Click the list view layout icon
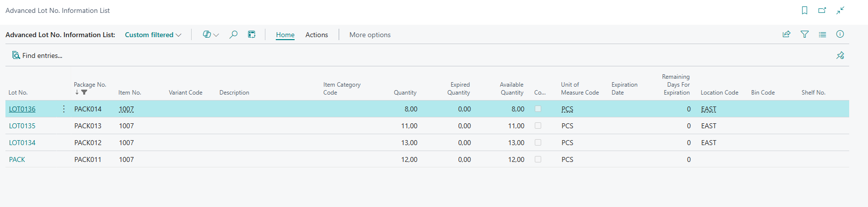This screenshot has width=868, height=207. [x=822, y=34]
